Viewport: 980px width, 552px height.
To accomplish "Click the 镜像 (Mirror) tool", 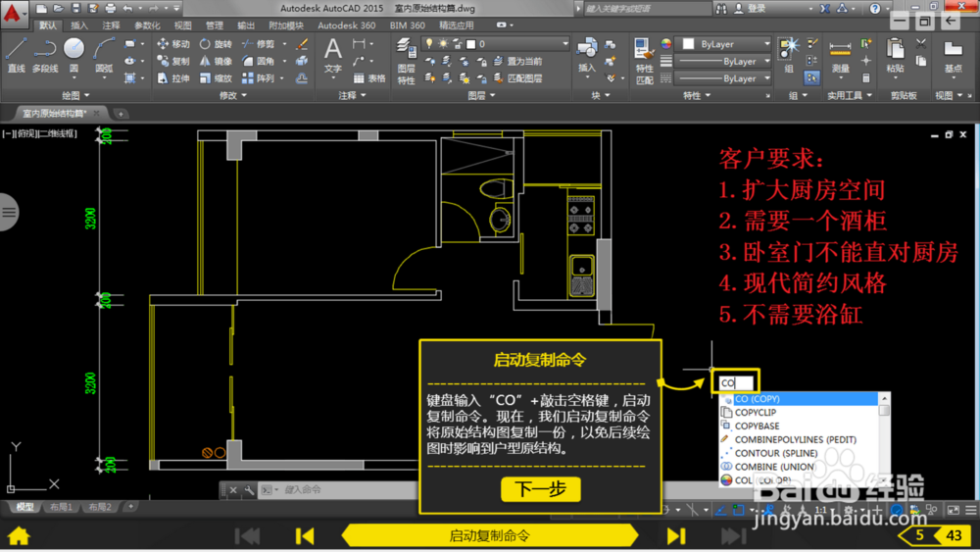I will point(216,61).
